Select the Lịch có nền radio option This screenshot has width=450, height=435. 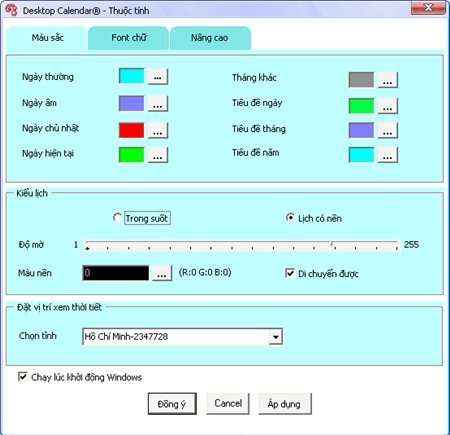[290, 218]
